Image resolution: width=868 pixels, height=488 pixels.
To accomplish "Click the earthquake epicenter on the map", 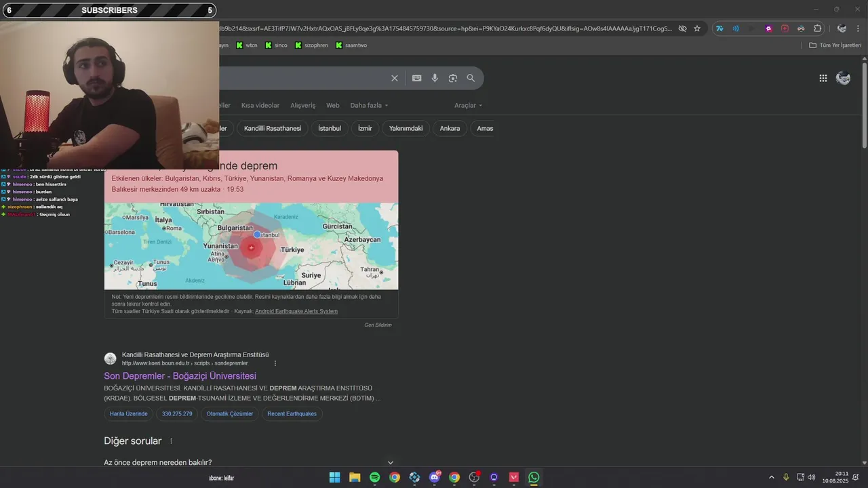I will pyautogui.click(x=251, y=247).
